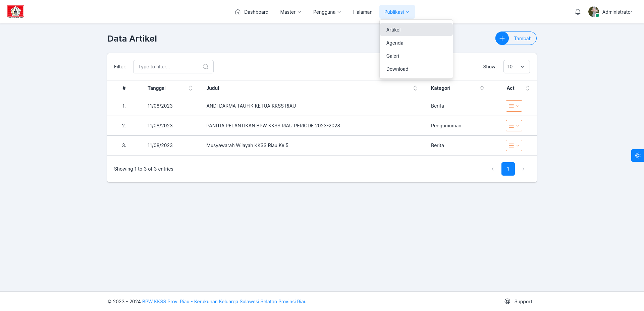Expand the Show entries count dropdown
This screenshot has width=644, height=311.
(x=517, y=67)
